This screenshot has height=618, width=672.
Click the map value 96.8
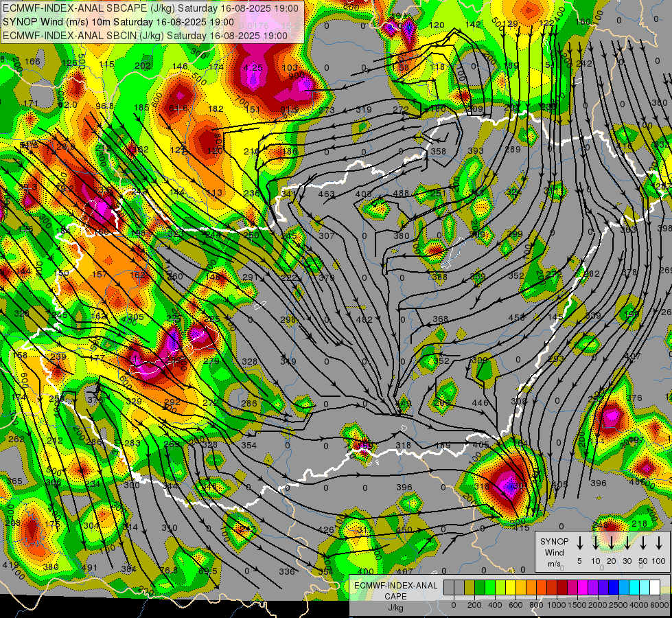pos(104,106)
